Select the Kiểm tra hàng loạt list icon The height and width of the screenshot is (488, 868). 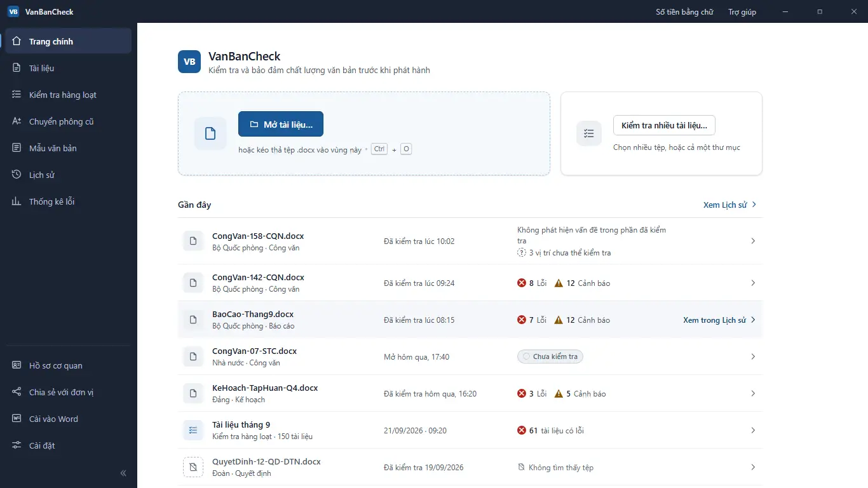click(x=17, y=95)
